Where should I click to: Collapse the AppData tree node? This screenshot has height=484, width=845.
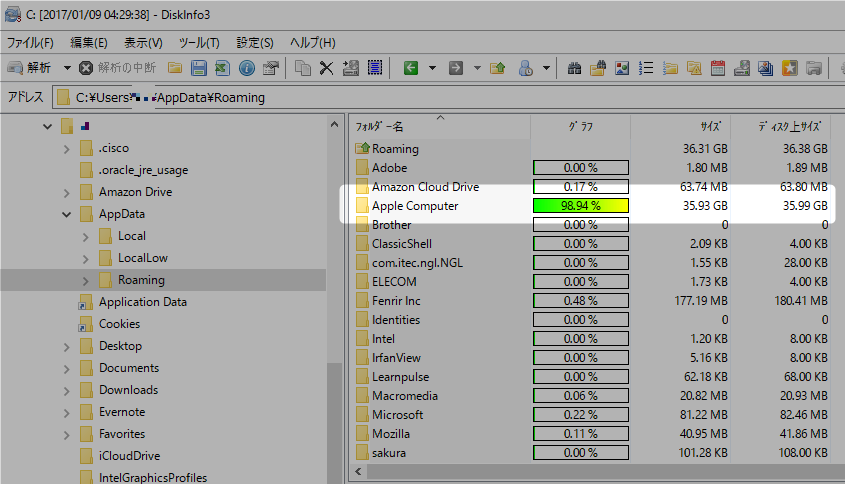pyautogui.click(x=66, y=215)
